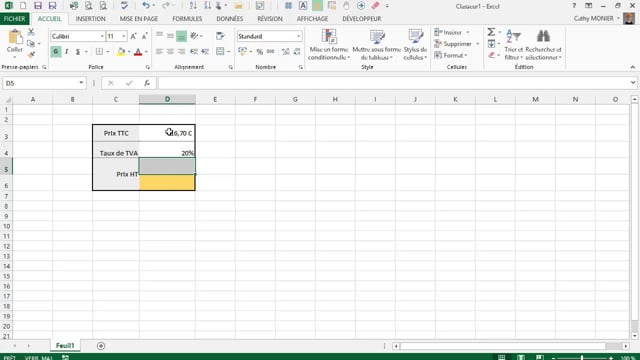640x360 pixels.
Task: Open Mise en forme conditionnelle
Action: (x=329, y=45)
